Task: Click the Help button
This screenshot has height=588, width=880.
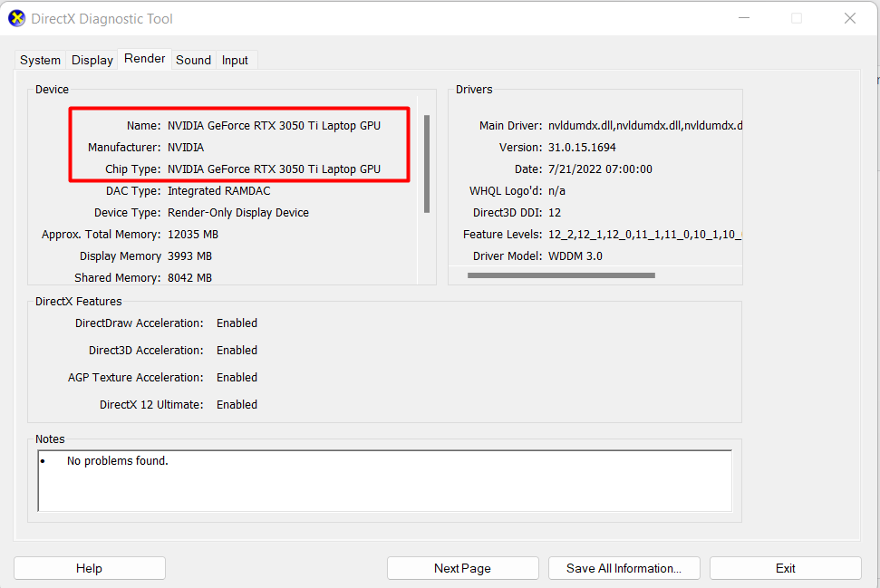Action: pyautogui.click(x=89, y=568)
